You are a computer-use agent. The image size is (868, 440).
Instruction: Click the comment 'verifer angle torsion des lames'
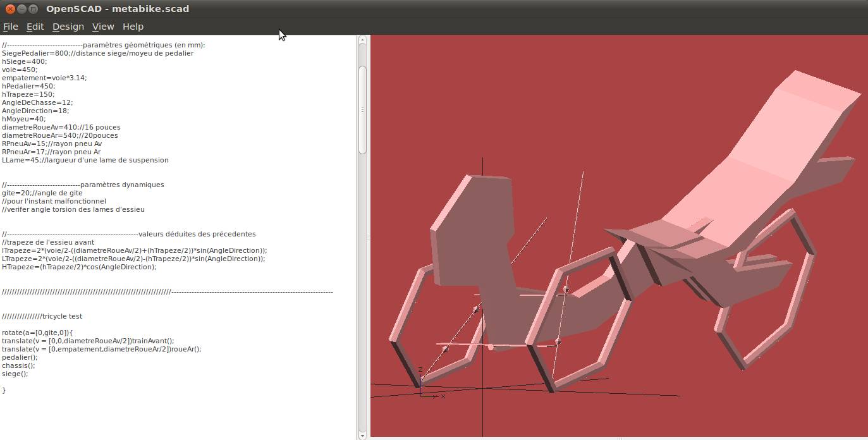point(73,209)
